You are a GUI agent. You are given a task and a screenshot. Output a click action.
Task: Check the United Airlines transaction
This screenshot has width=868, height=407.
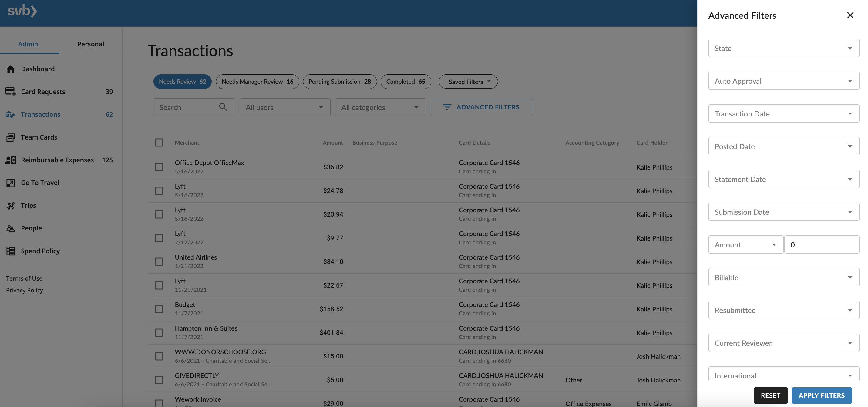click(159, 261)
